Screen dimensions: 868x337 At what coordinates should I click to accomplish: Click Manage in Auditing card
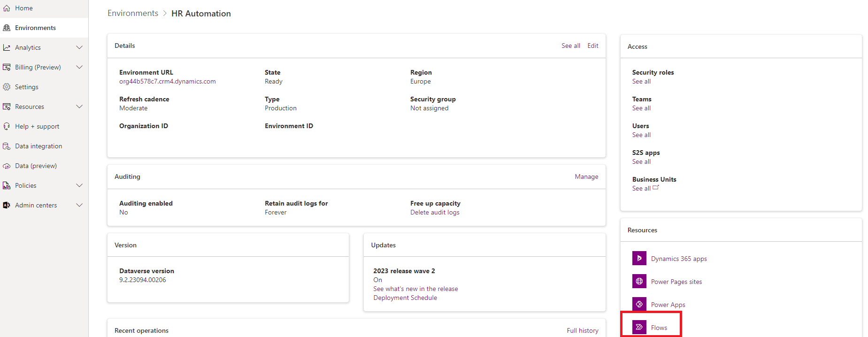click(586, 176)
